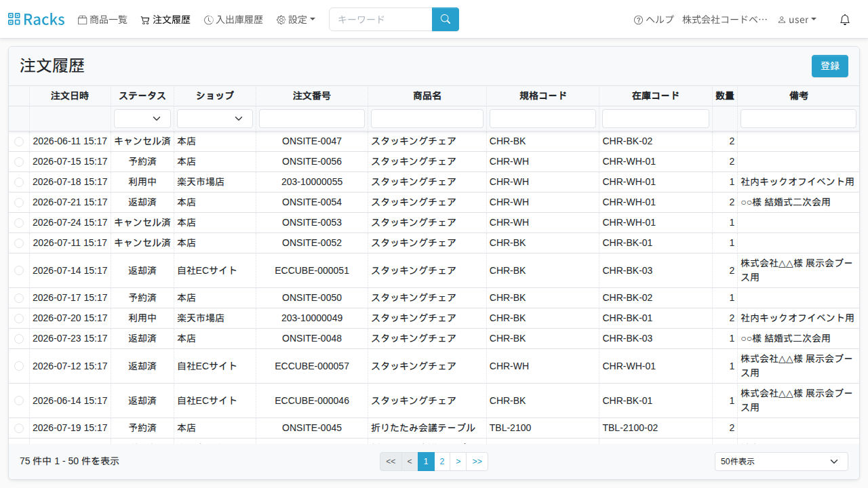
Task: Open the ステータス filter dropdown
Action: click(142, 119)
